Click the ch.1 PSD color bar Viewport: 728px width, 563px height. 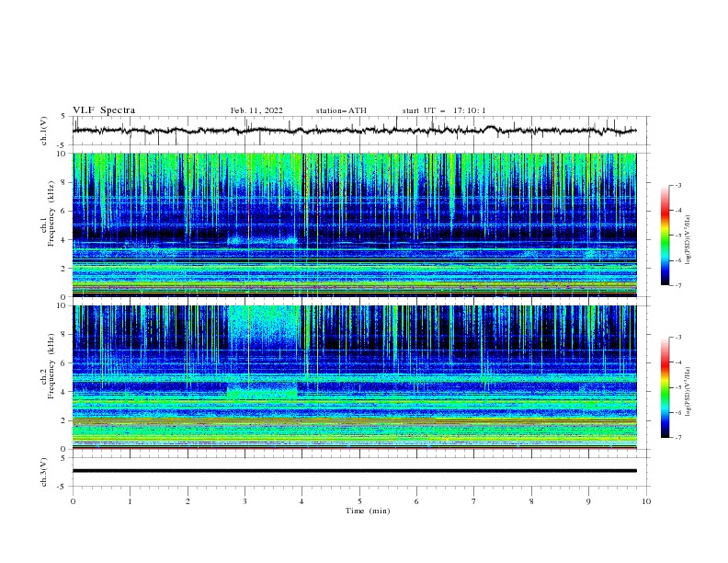point(665,236)
